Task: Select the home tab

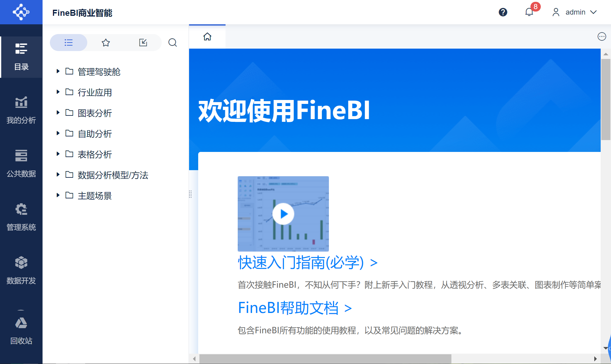Action: click(x=207, y=37)
